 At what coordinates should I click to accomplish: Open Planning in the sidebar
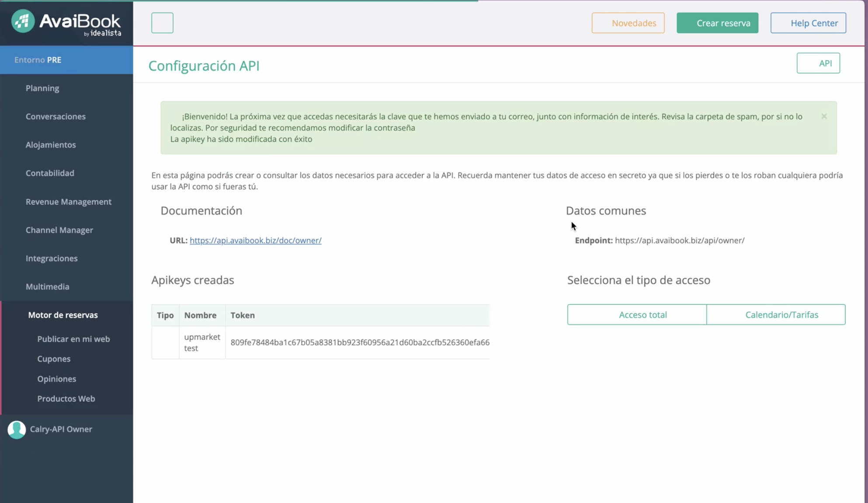[x=42, y=88]
